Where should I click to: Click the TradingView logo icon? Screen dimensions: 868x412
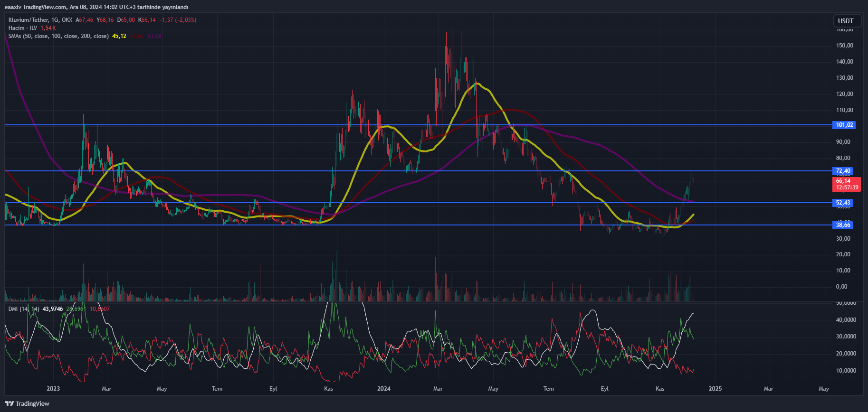(9, 403)
